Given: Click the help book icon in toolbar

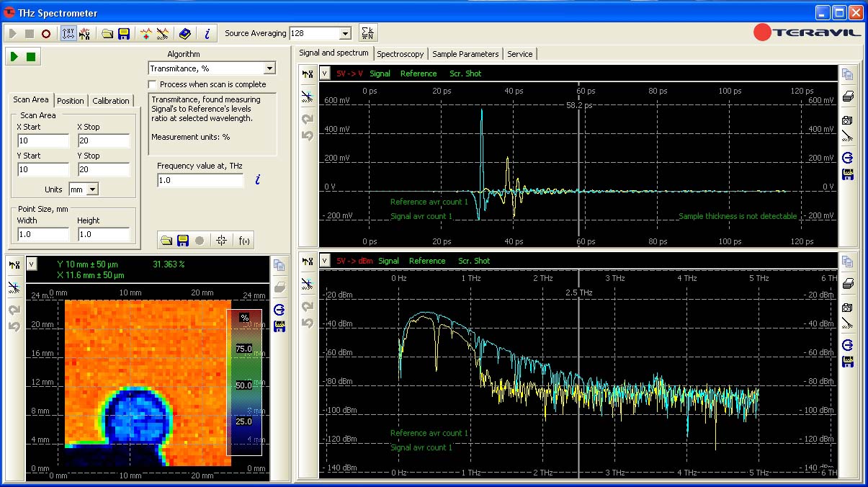Looking at the screenshot, I should [185, 33].
